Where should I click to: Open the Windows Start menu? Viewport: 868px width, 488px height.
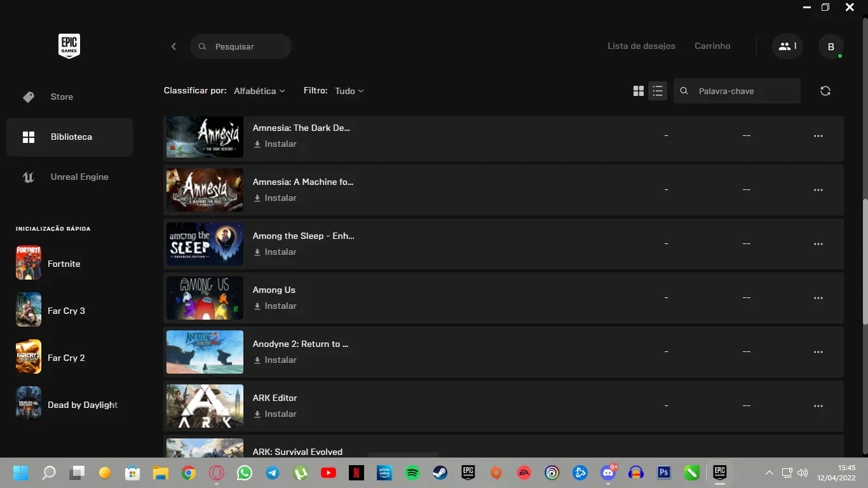(20, 473)
